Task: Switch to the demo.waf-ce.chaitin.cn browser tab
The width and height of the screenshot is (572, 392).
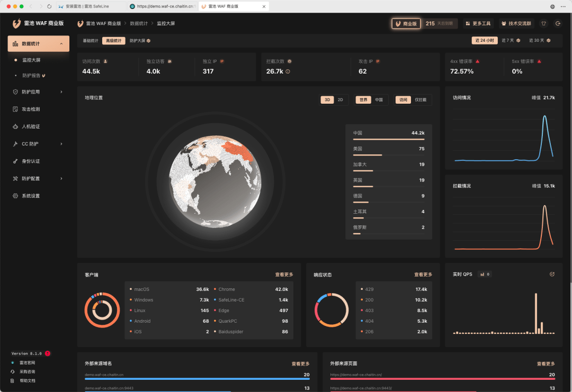Action: pyautogui.click(x=163, y=6)
